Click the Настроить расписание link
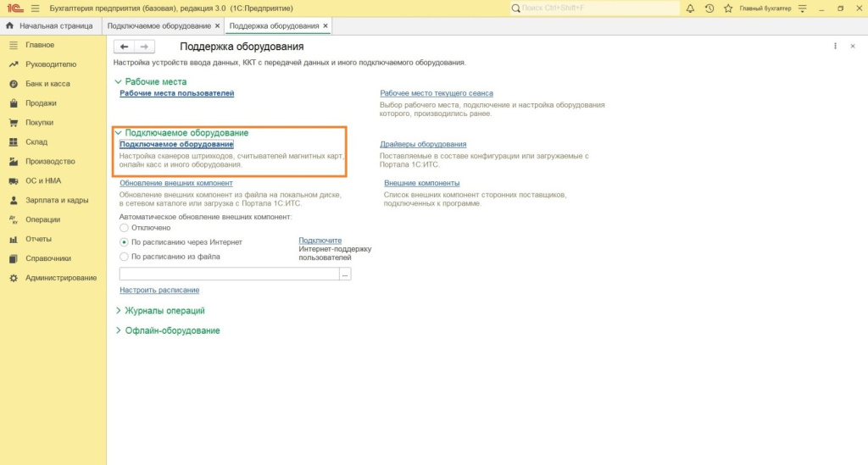868x465 pixels. [x=153, y=290]
